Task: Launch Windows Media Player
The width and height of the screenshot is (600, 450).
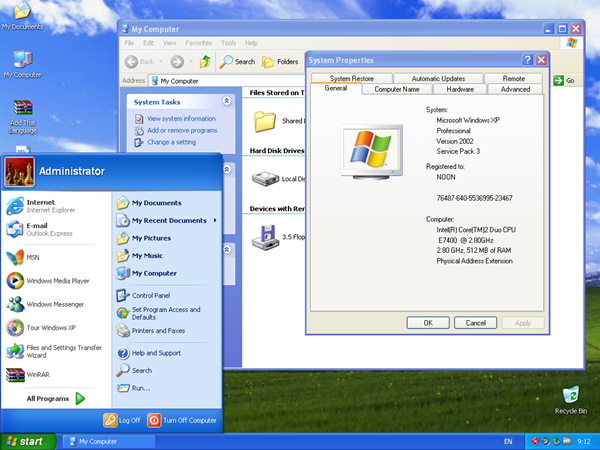Action: tap(48, 280)
